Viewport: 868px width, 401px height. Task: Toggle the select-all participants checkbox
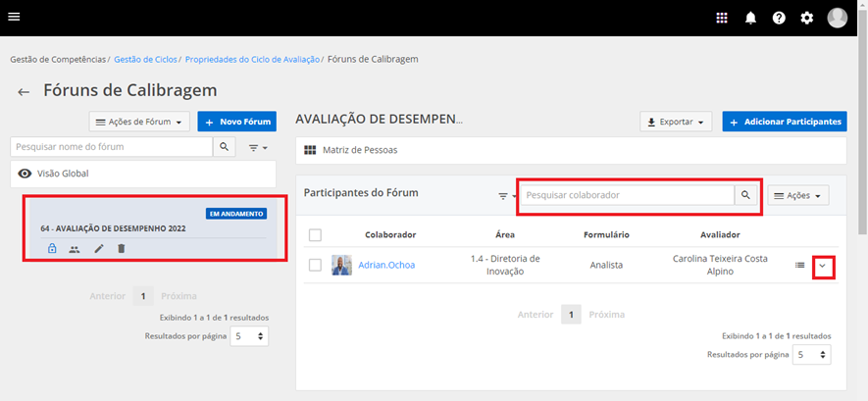(315, 235)
